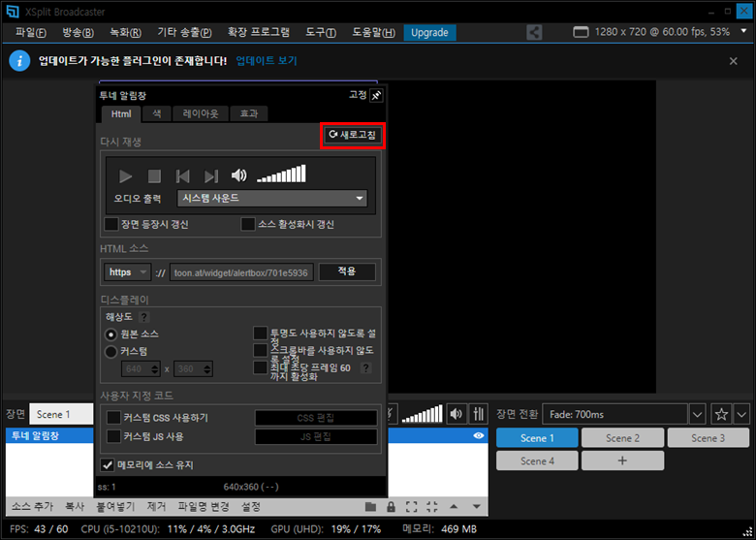The width and height of the screenshot is (756, 540).
Task: Mute the source speaker icon in playback panel
Action: pos(238,175)
